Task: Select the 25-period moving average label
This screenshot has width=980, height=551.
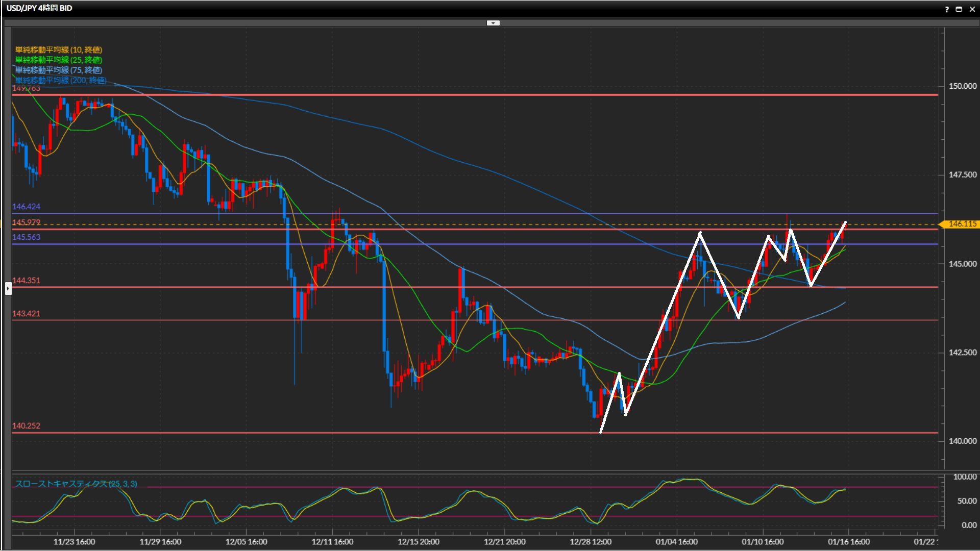Action: click(x=59, y=60)
